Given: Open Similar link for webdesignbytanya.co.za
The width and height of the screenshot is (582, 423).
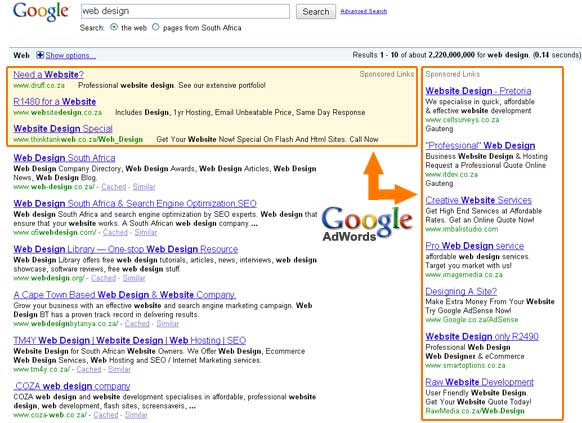Looking at the screenshot, I should coord(167,324).
